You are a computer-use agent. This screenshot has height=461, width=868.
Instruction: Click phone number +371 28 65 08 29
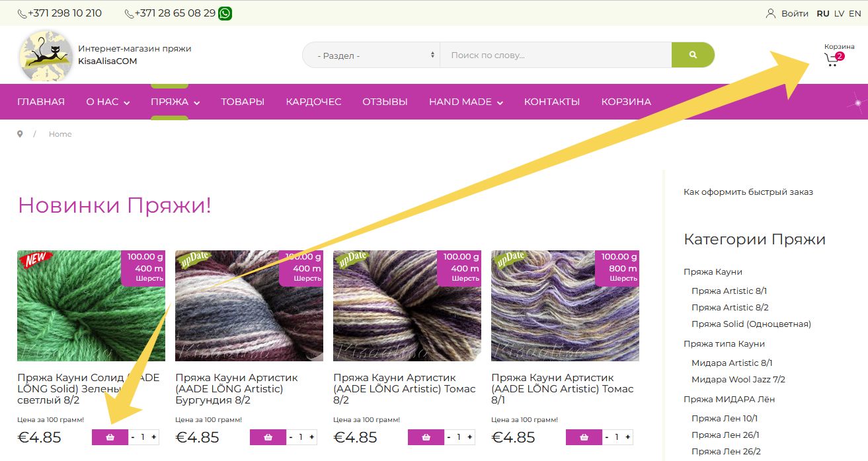[175, 13]
